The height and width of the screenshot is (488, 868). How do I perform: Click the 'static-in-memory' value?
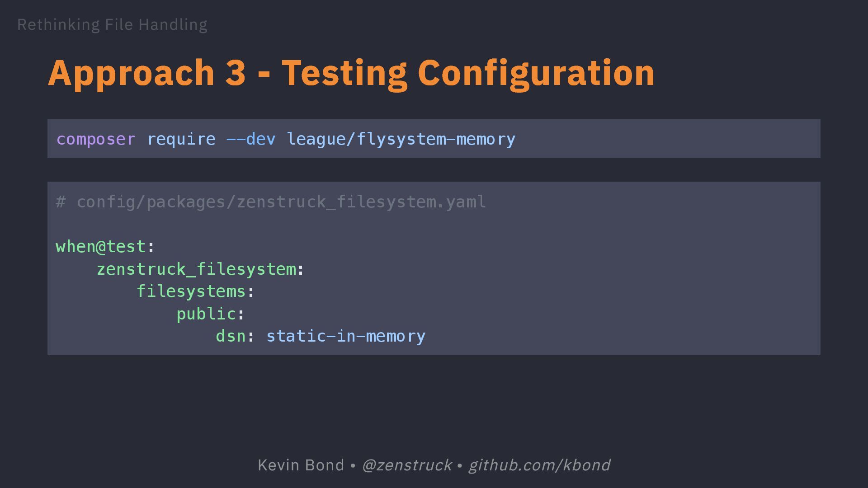pyautogui.click(x=346, y=336)
